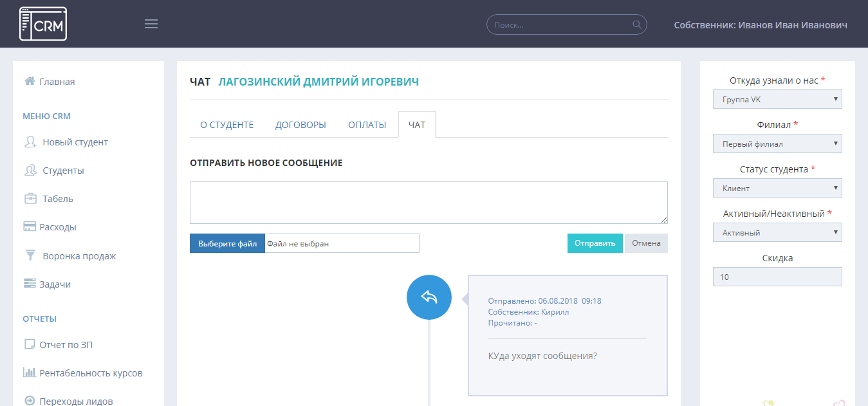Switch to the Договоры tab
The width and height of the screenshot is (868, 406).
[300, 125]
